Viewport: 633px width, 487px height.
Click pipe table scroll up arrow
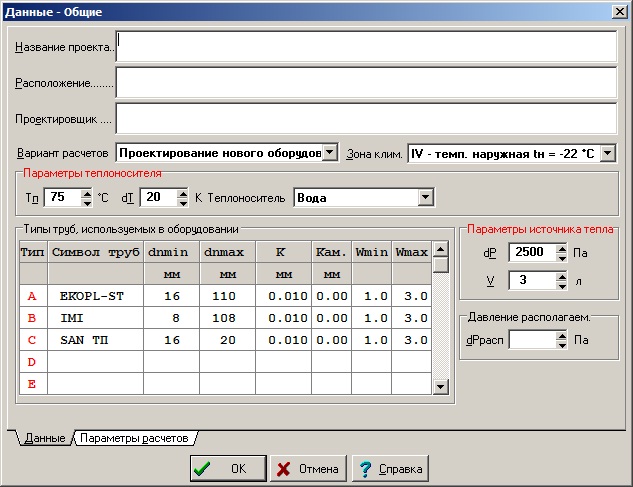[x=440, y=249]
